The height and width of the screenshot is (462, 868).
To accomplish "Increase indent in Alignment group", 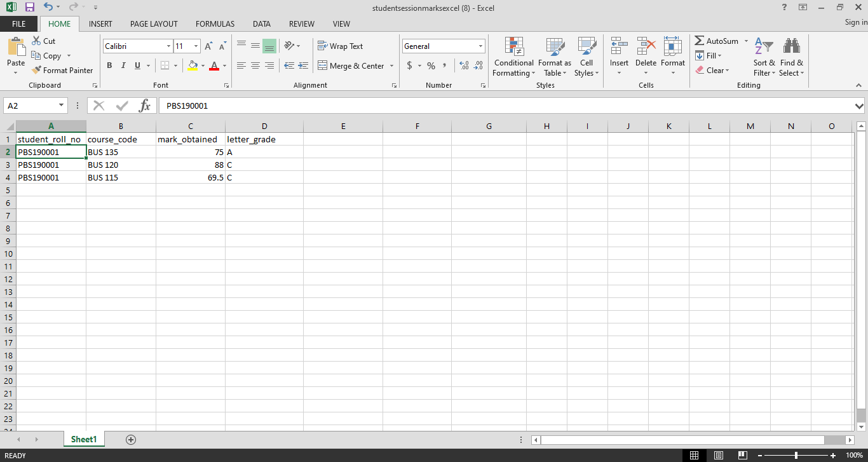I will point(302,65).
